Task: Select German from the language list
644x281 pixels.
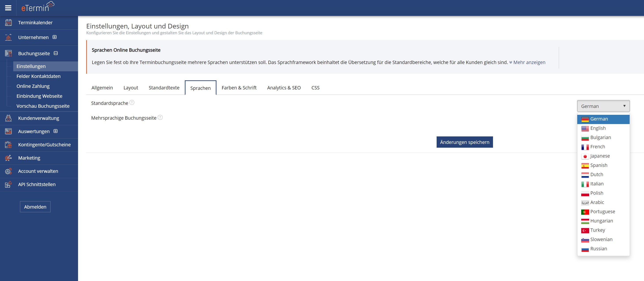Action: click(x=603, y=119)
